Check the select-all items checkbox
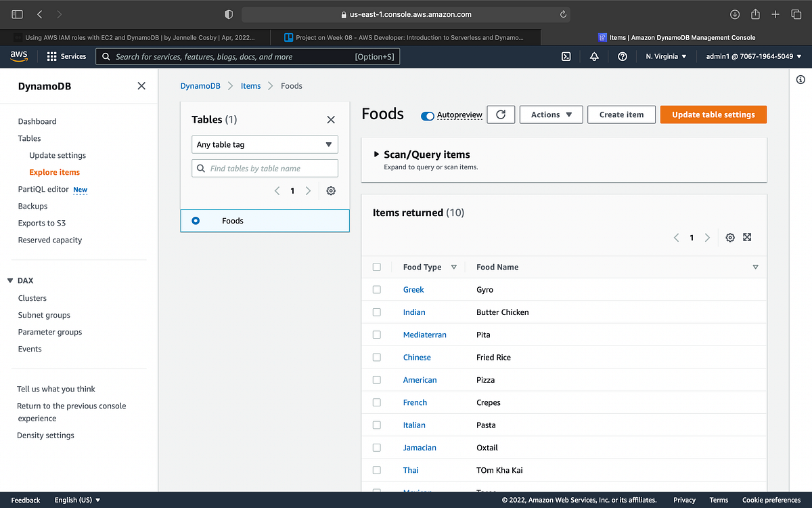812x508 pixels. pos(377,266)
